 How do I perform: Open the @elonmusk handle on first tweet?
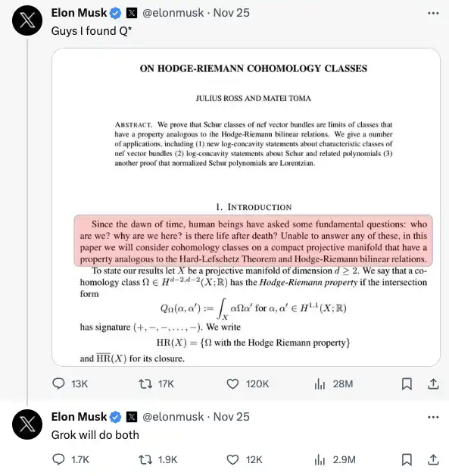click(173, 13)
